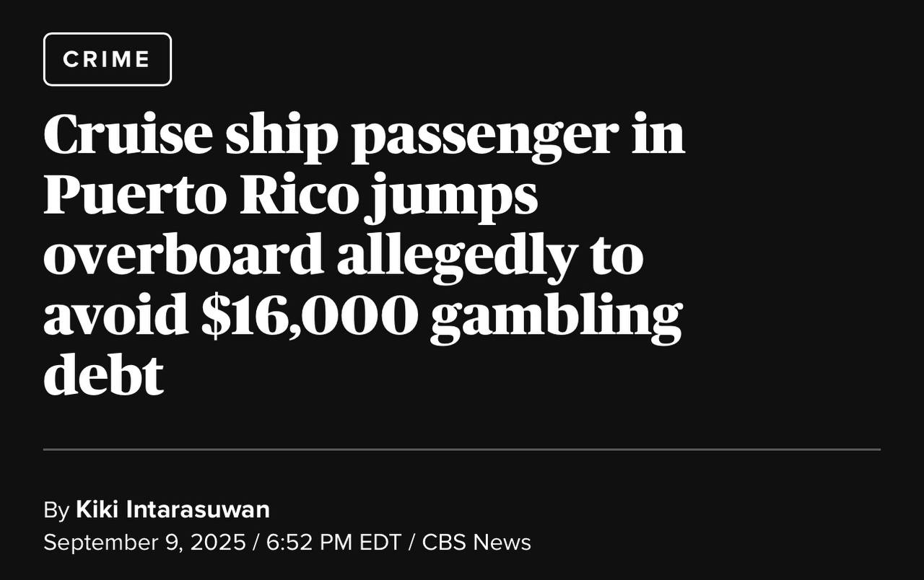This screenshot has height=580, width=924.
Task: Click the horizontal divider under the headline
Action: pyautogui.click(x=462, y=449)
